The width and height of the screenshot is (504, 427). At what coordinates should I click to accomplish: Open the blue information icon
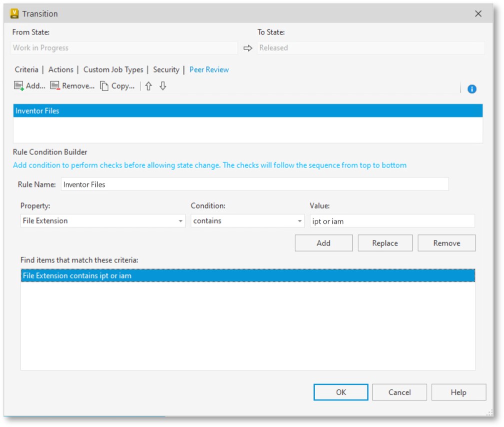point(472,89)
